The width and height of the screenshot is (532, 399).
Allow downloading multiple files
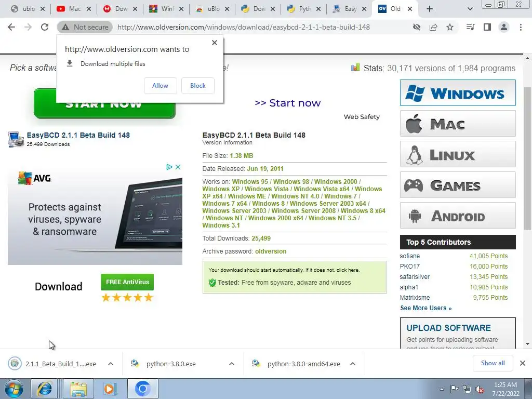[160, 86]
